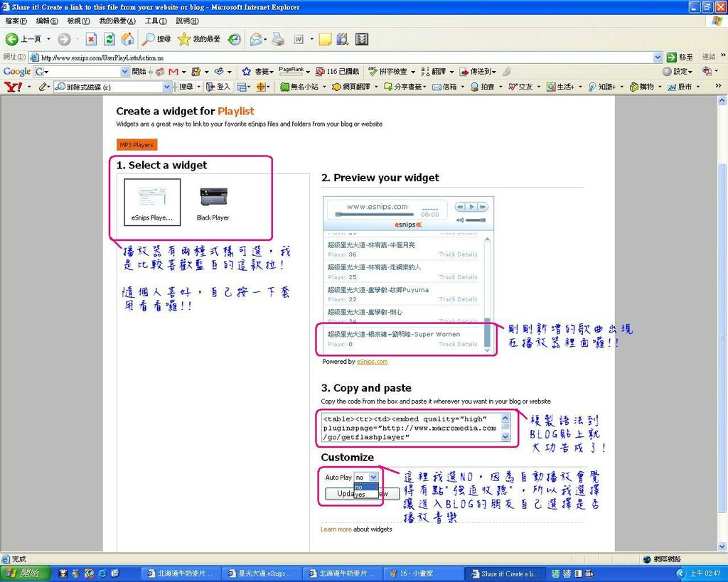Open the 工具(T) menu
The height and width of the screenshot is (582, 728).
(x=156, y=21)
